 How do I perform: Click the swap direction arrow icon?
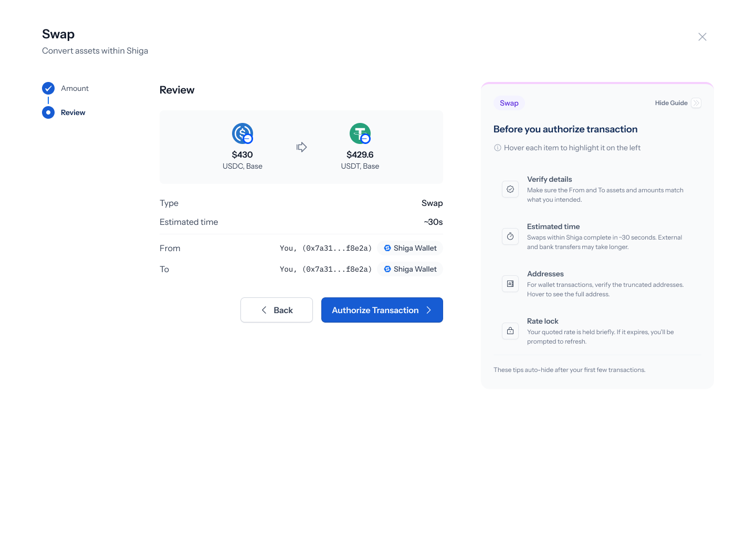301,147
